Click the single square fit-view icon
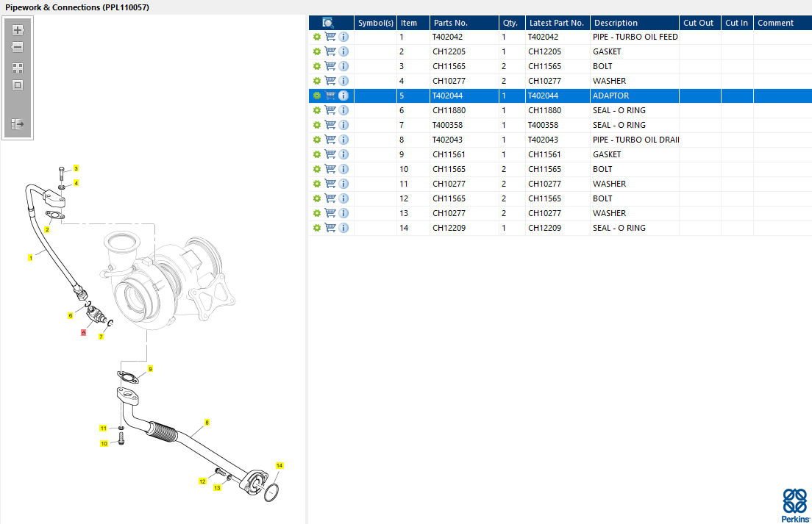The image size is (812, 524). pyautogui.click(x=18, y=85)
